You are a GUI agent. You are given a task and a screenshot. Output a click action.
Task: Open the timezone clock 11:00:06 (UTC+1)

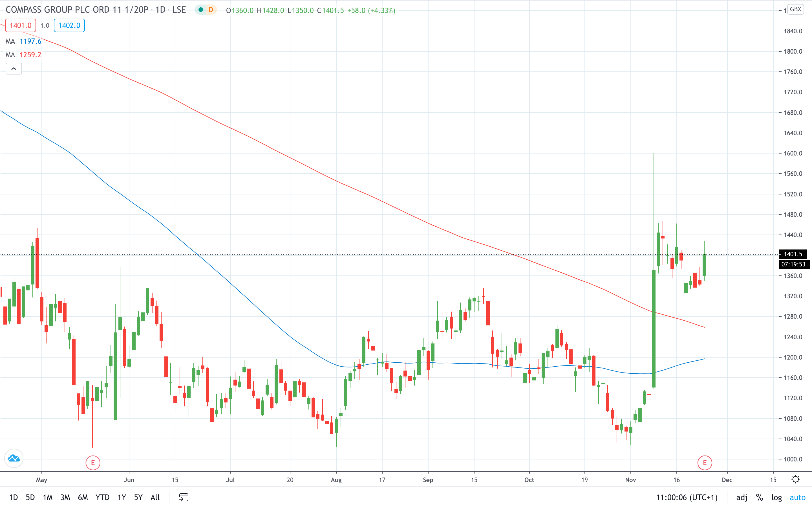[x=687, y=497]
